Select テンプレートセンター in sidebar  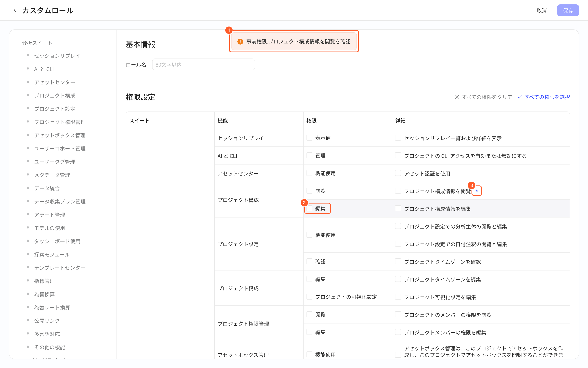coord(60,268)
